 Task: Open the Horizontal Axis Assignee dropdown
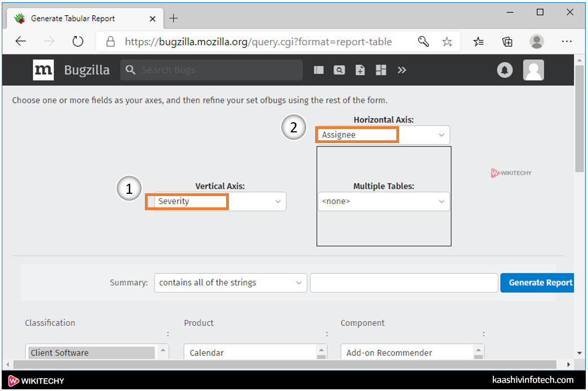(x=383, y=135)
